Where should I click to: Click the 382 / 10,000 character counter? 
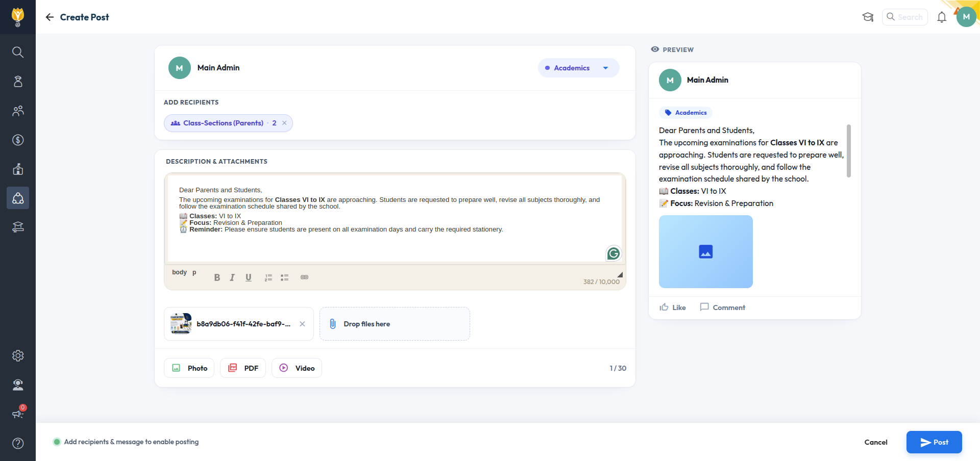tap(601, 282)
